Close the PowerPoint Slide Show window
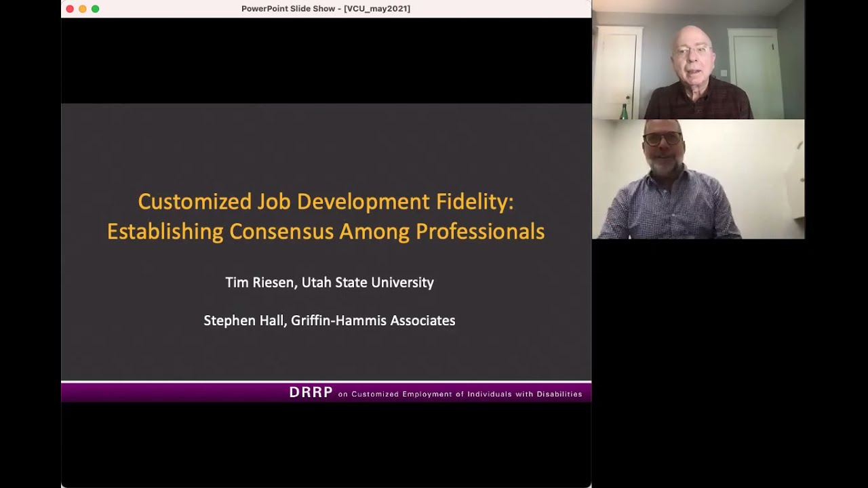 point(70,9)
